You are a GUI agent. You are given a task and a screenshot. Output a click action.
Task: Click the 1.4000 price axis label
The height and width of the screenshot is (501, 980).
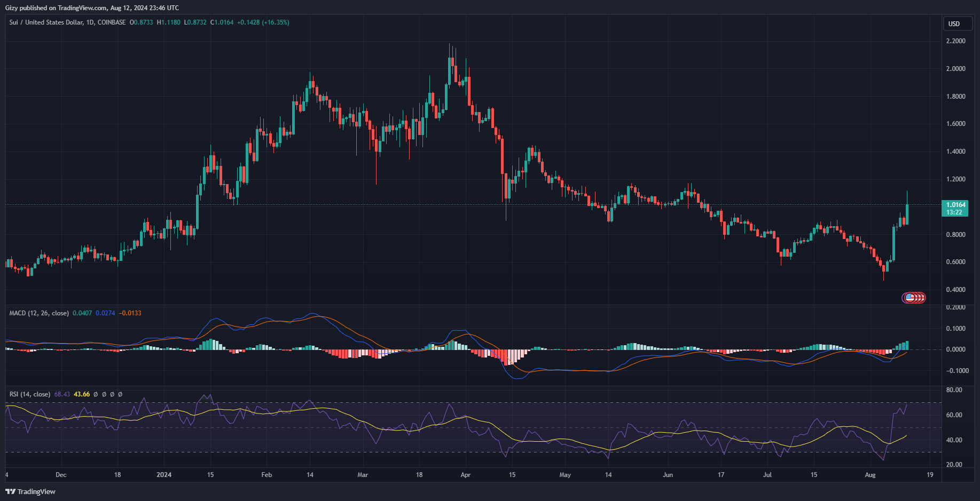[x=956, y=152]
